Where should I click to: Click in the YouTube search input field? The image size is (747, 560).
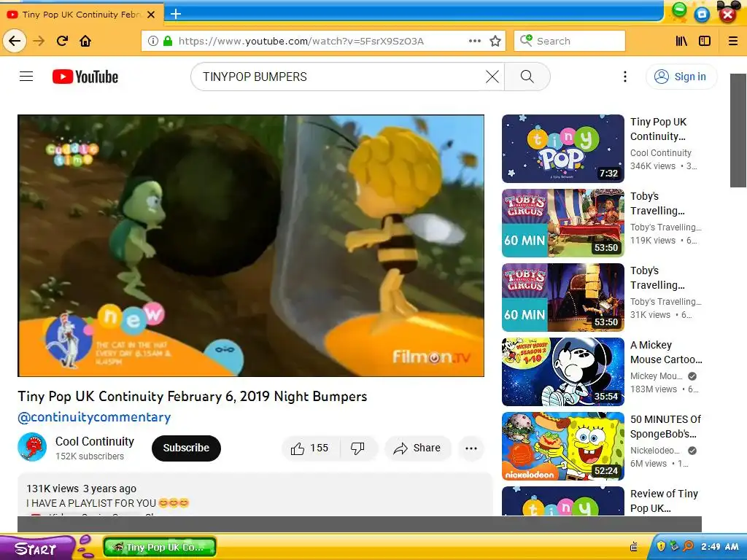point(341,76)
